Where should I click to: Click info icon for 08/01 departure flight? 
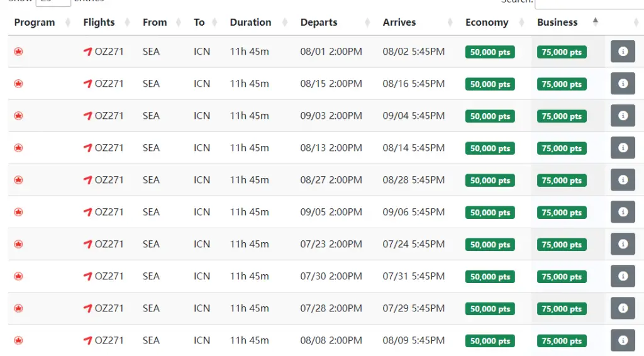click(x=623, y=52)
